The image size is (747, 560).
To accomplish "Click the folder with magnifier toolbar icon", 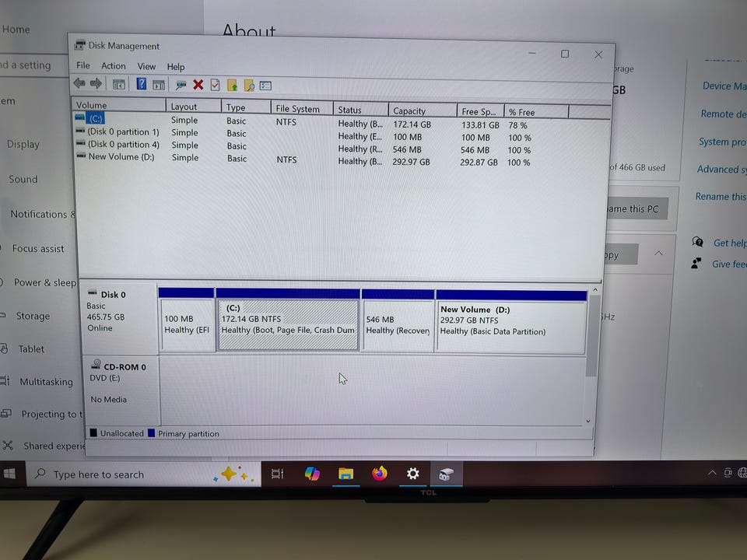I will (x=249, y=86).
